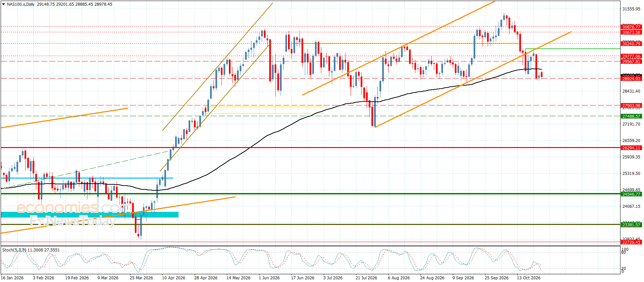Click the 17 Jun 2026 date label
The image size is (644, 282).
point(303,278)
